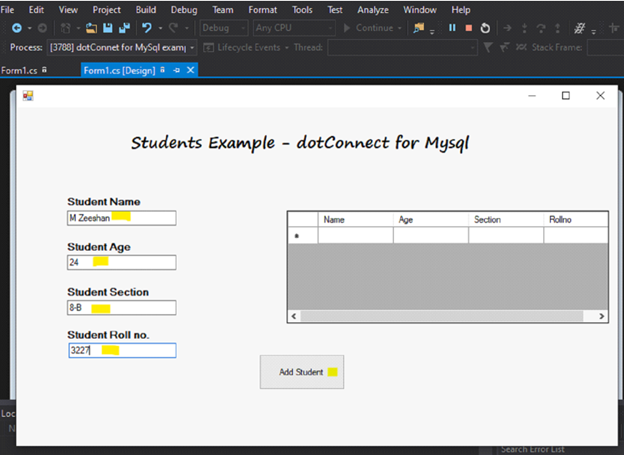Click the Section column header in grid
624x455 pixels.
[506, 219]
